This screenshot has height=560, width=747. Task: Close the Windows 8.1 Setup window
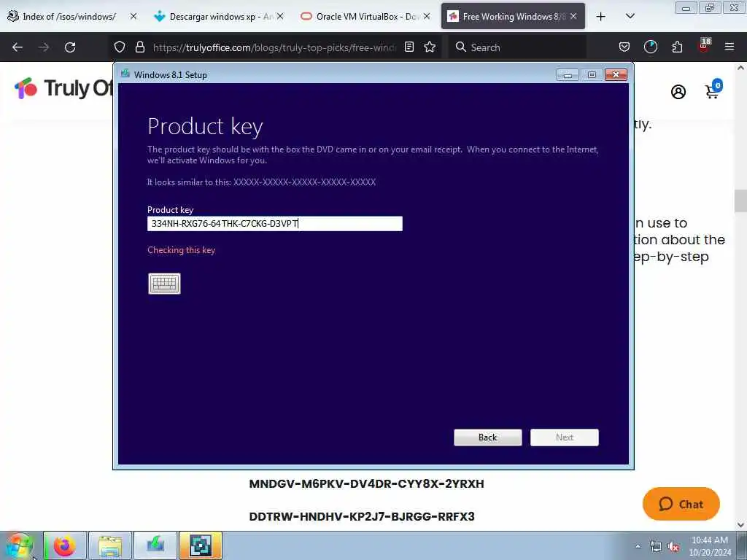pyautogui.click(x=616, y=75)
